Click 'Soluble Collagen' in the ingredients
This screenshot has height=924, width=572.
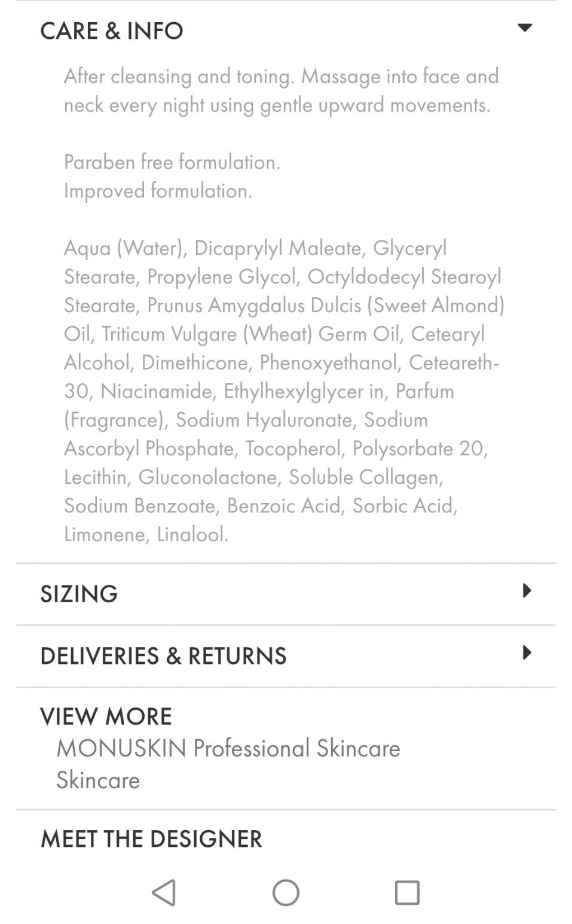click(x=365, y=477)
